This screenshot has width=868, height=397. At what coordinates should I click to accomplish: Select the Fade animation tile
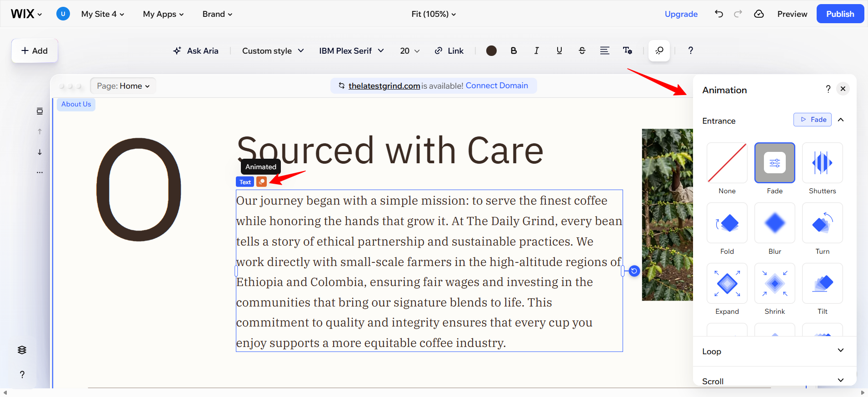pyautogui.click(x=775, y=163)
